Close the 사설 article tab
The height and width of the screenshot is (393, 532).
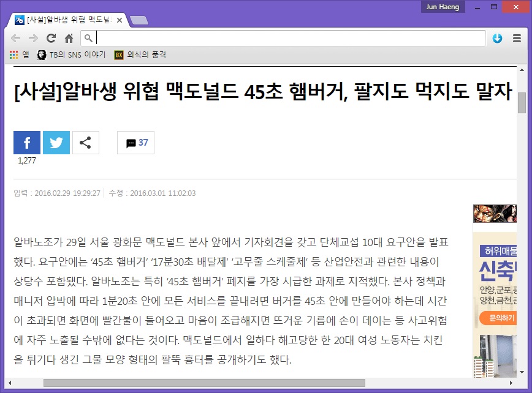click(x=120, y=20)
